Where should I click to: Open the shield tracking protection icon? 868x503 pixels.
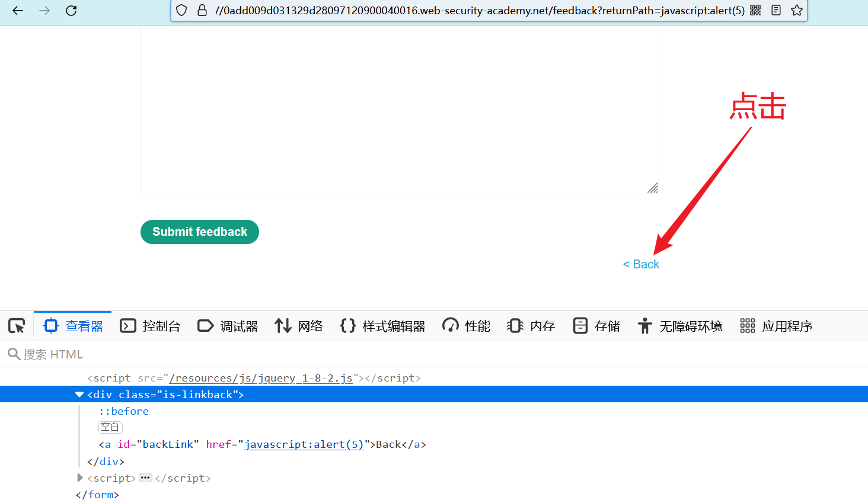(x=182, y=11)
